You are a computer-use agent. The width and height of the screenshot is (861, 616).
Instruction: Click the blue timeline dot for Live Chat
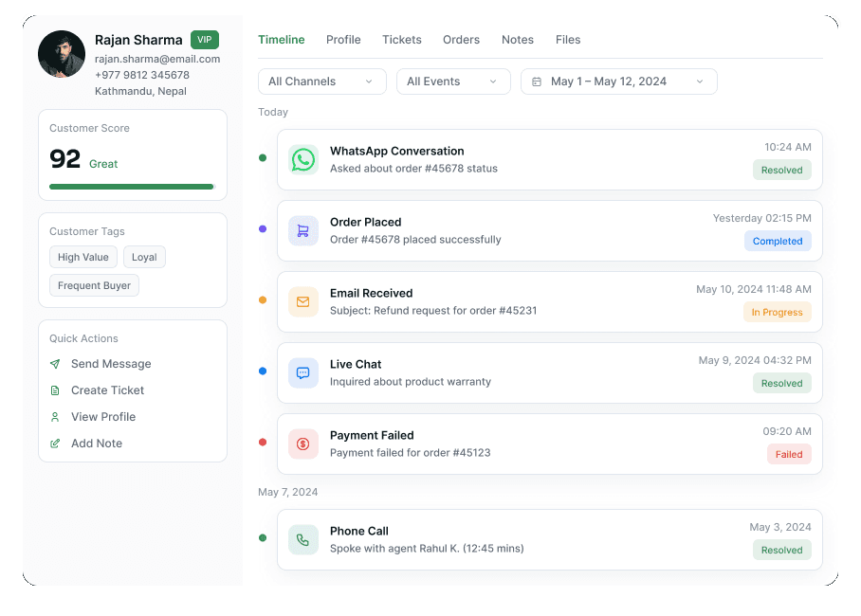tap(263, 371)
